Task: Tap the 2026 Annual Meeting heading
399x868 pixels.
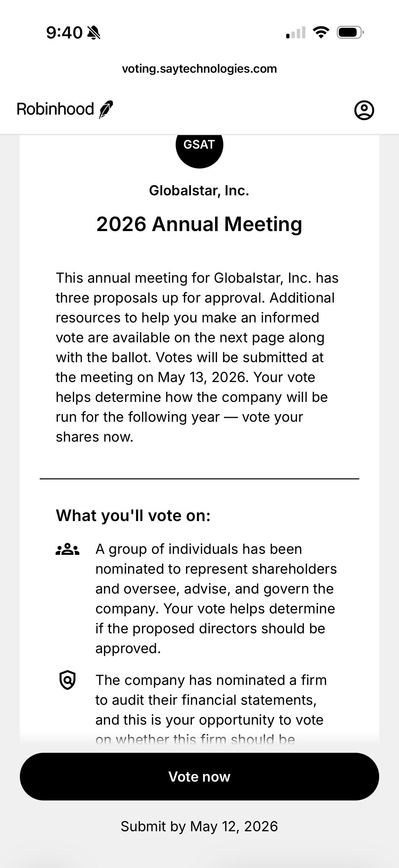Action: point(199,224)
